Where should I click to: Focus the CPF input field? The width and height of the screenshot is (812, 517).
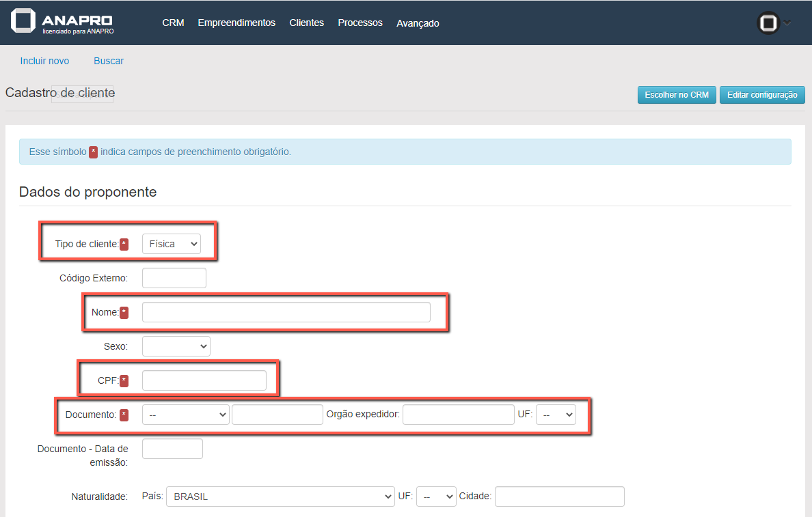click(x=204, y=380)
